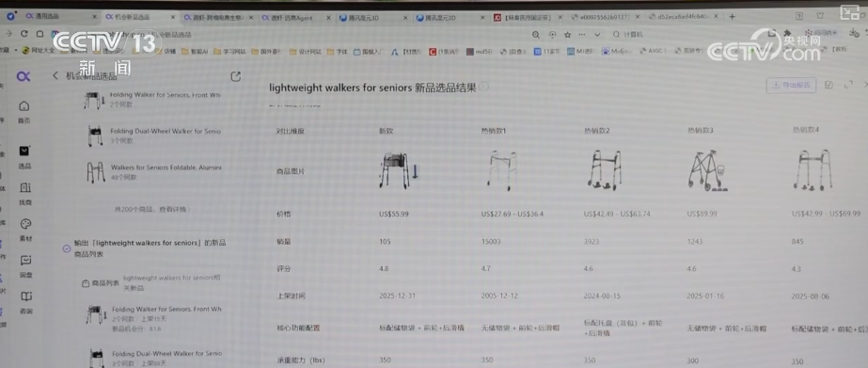
Task: Expand the address bar chevron dropdown
Action: click(x=597, y=35)
